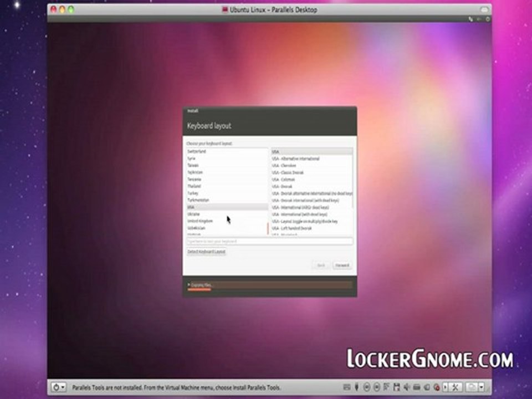Click the Forward button
Image resolution: width=532 pixels, height=399 pixels.
point(342,265)
